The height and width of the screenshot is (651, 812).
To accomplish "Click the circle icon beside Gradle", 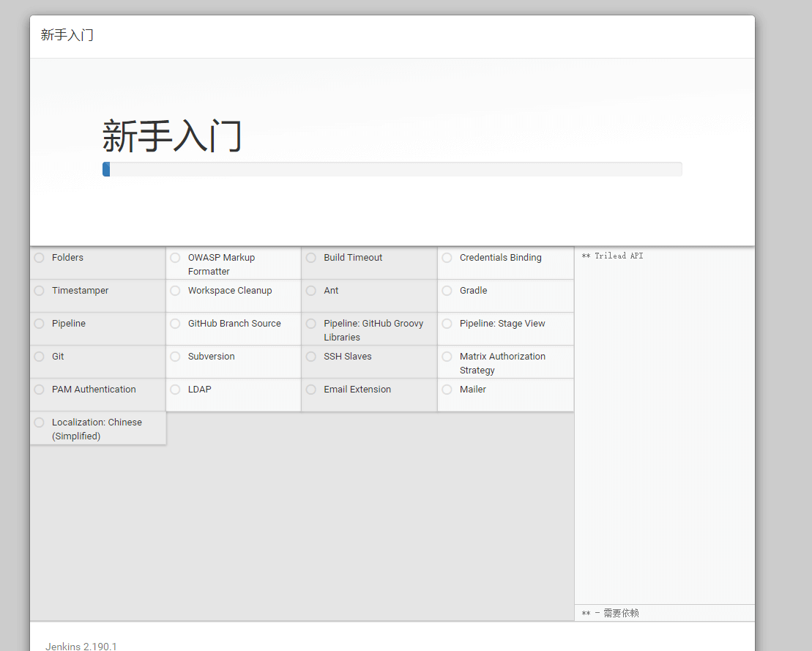I will coord(447,291).
